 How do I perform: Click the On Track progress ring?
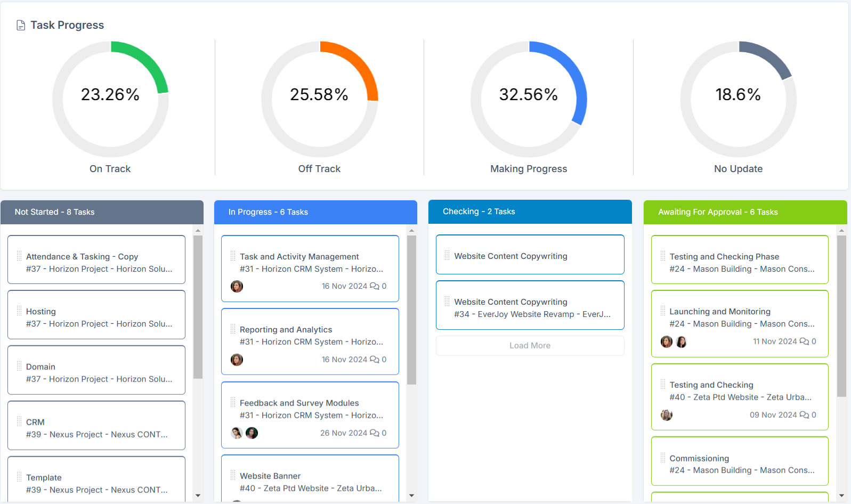coord(110,99)
